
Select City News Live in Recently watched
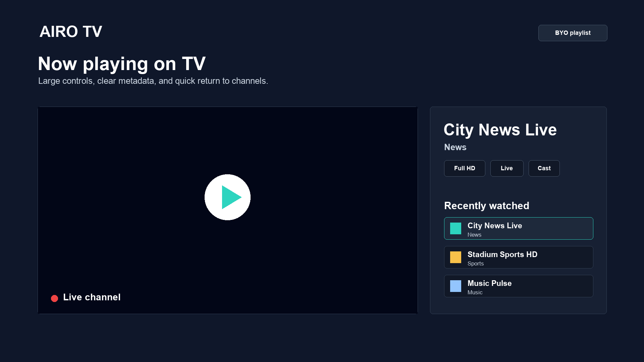pos(519,228)
